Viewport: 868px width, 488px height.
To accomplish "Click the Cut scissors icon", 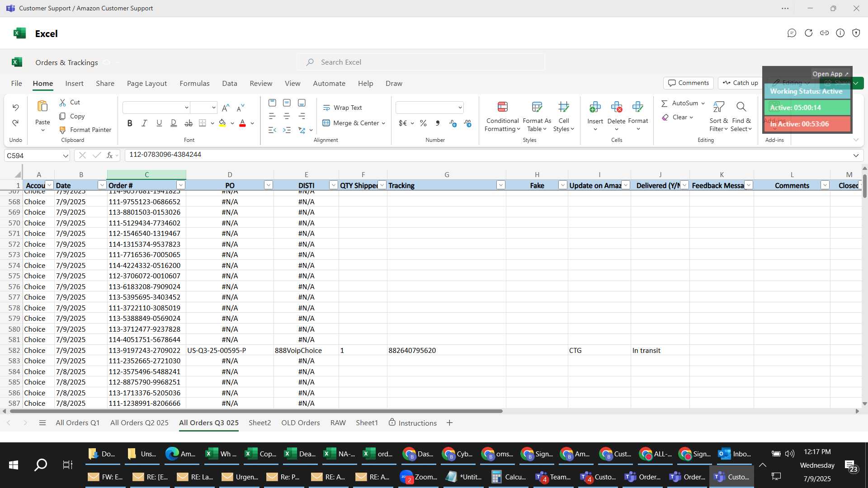I will [63, 103].
